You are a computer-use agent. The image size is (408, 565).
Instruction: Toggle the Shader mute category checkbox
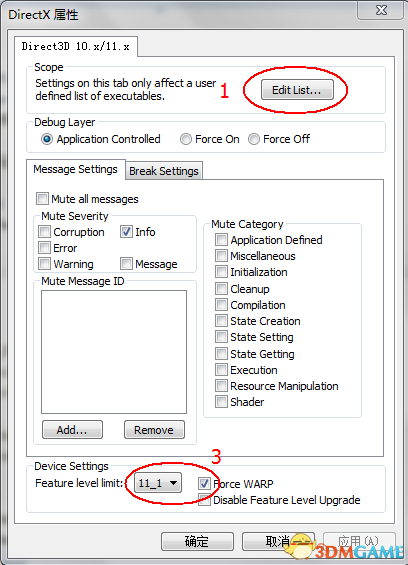click(x=221, y=401)
